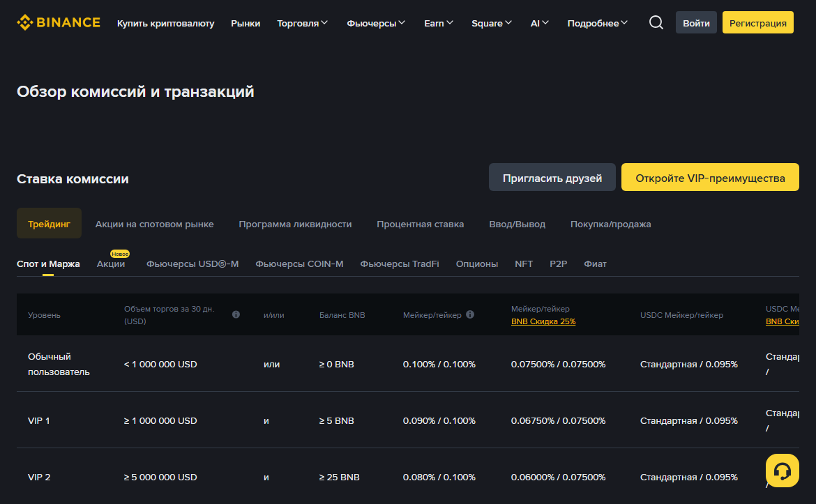Click '≥ 5 BNB' balance cell
Image resolution: width=816 pixels, height=504 pixels.
pyautogui.click(x=337, y=421)
